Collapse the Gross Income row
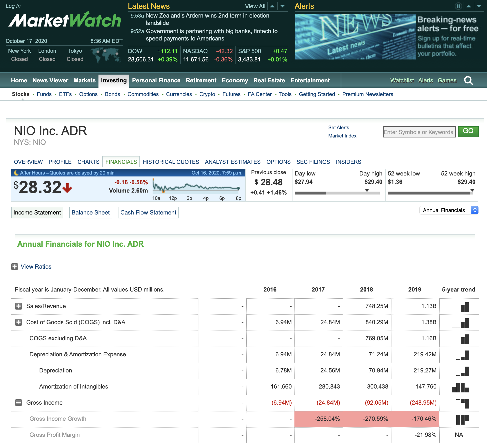The height and width of the screenshot is (448, 487). [x=19, y=403]
